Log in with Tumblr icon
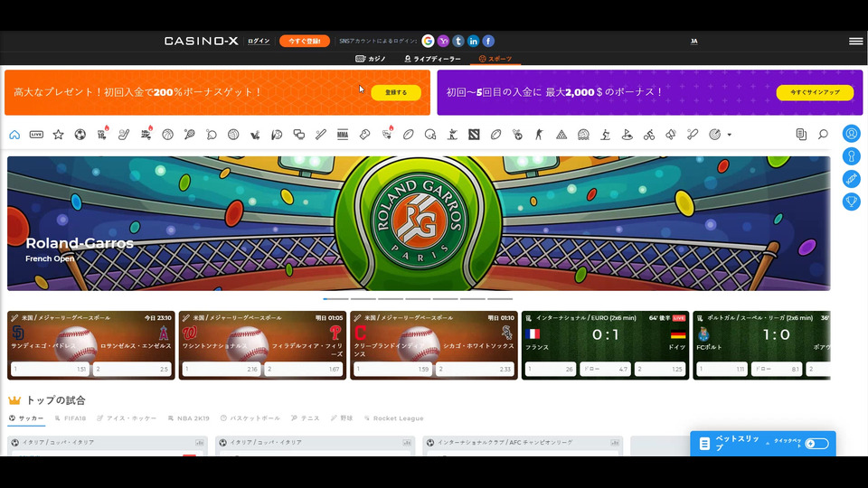 point(458,41)
